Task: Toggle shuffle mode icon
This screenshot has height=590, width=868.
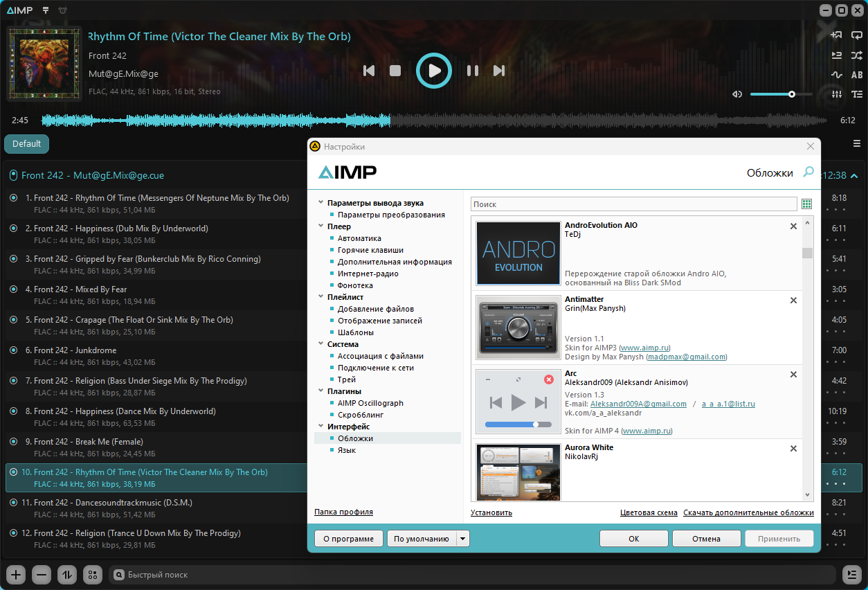Action: tap(857, 55)
